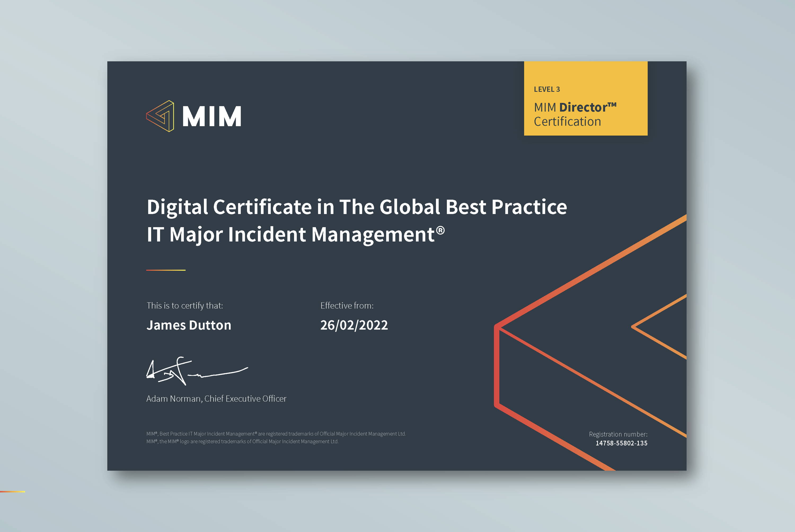Click the heading line Digital Certificate in The Global Best Practice
Viewport: 795px width, 532px height.
(x=357, y=207)
